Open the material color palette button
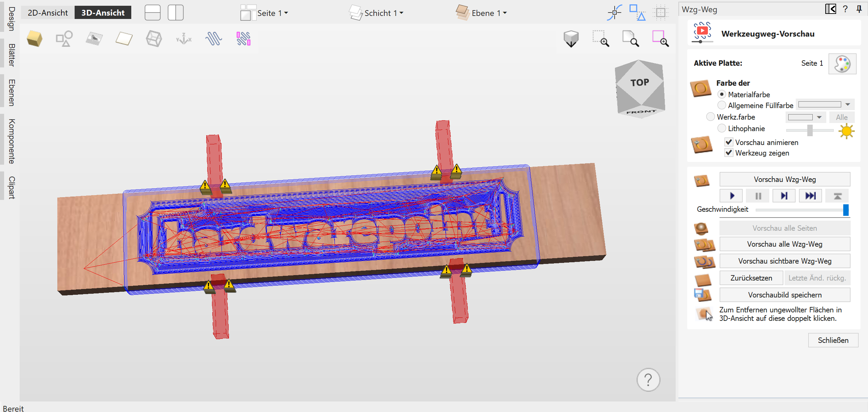The image size is (868, 412). [842, 64]
